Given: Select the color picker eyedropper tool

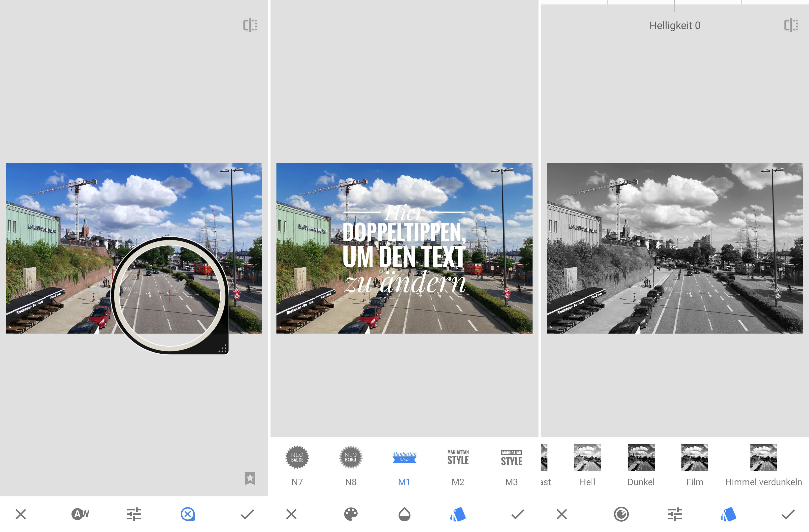Looking at the screenshot, I should pyautogui.click(x=188, y=514).
